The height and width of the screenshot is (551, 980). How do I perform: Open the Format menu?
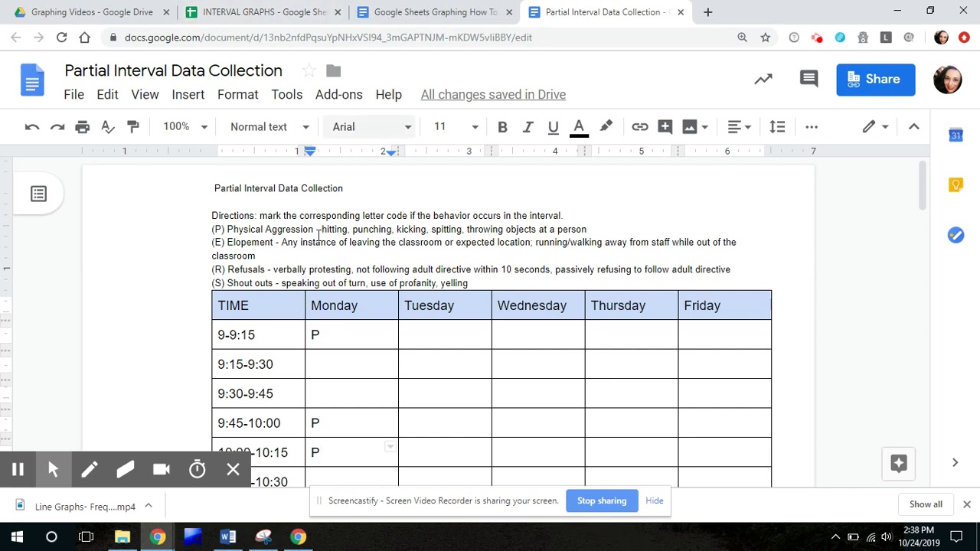tap(237, 94)
